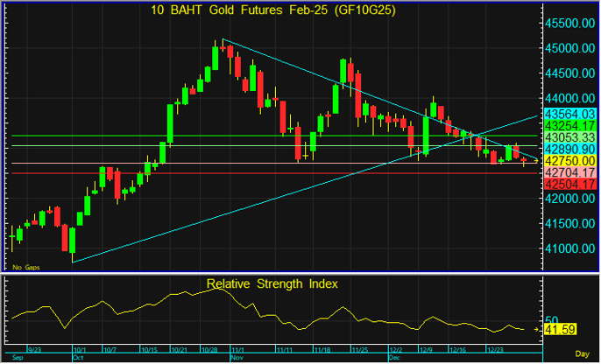
Task: Click the 42704.17 pink price label
Action: [570, 172]
